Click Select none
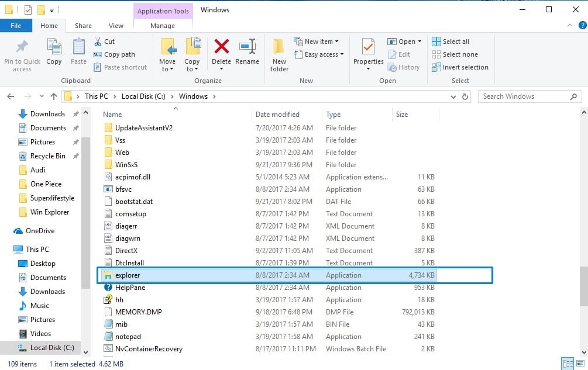588x370 pixels. (455, 54)
